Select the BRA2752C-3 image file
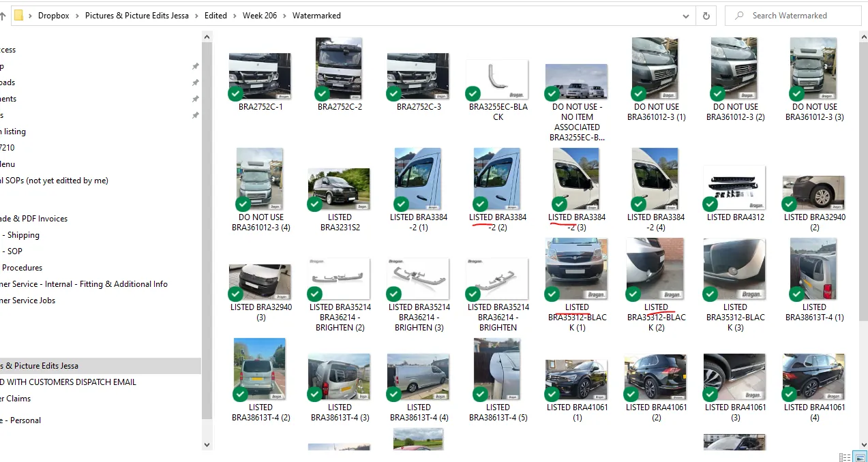This screenshot has width=868, height=462. 419,76
